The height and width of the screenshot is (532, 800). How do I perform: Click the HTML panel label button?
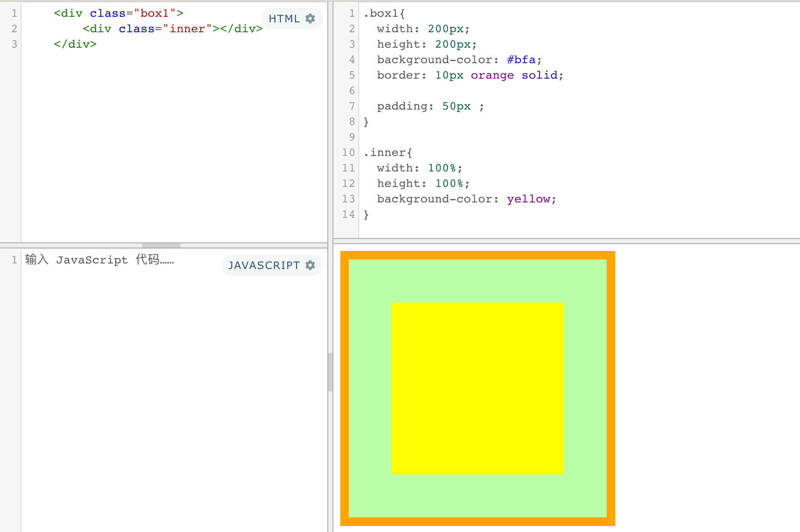pyautogui.click(x=292, y=18)
